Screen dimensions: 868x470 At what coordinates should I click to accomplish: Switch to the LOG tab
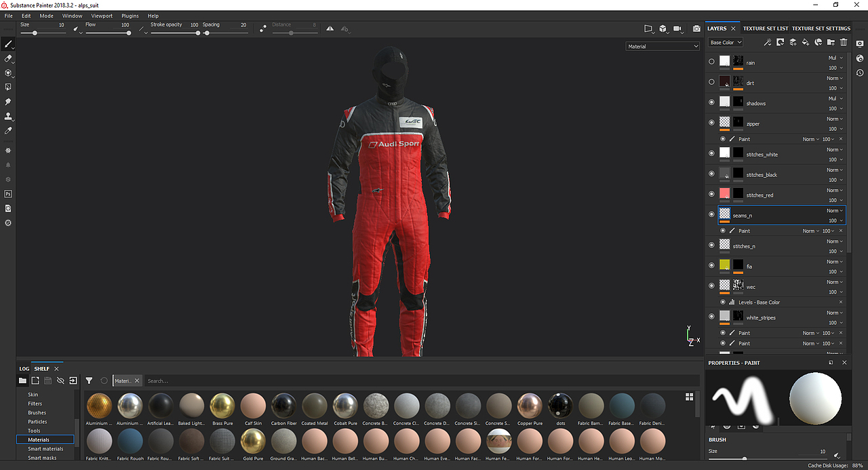24,369
